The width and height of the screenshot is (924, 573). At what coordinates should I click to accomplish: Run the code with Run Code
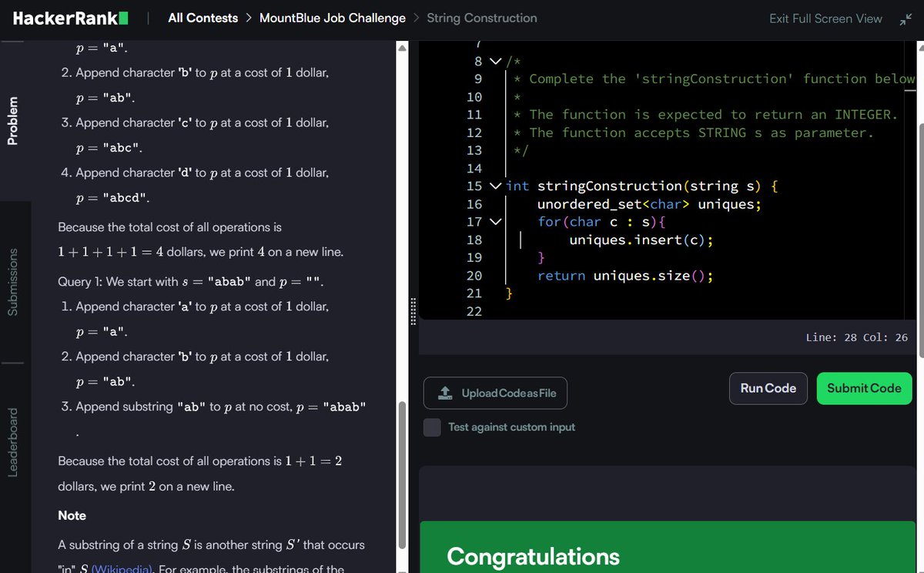point(768,388)
